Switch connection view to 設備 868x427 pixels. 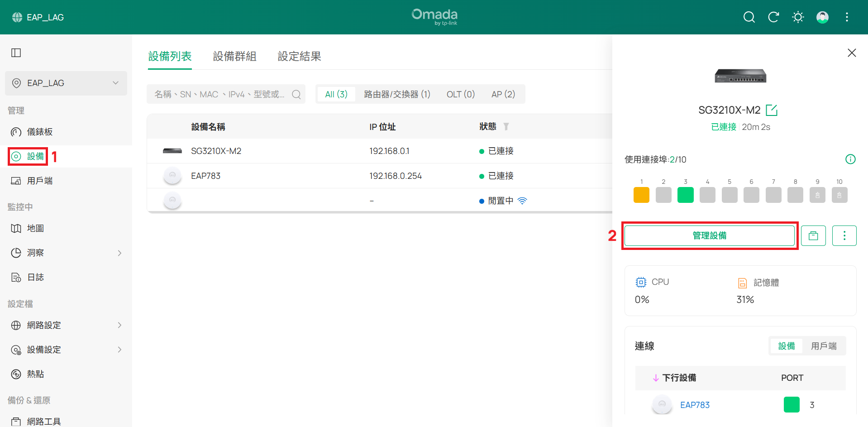coord(786,346)
